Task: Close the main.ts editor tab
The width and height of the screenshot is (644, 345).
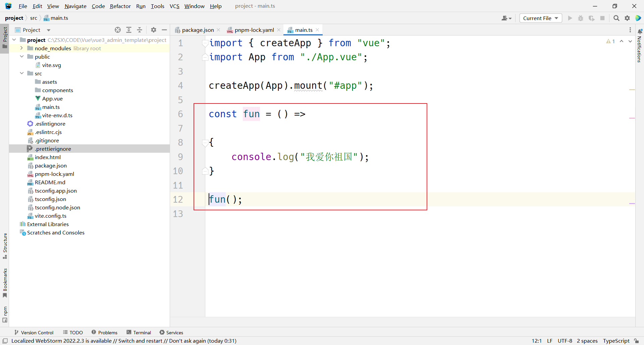Action: click(x=317, y=30)
